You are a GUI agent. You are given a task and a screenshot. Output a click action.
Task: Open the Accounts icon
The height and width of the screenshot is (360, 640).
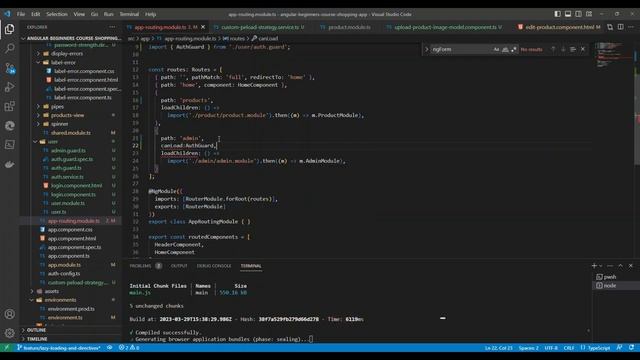tap(9, 314)
